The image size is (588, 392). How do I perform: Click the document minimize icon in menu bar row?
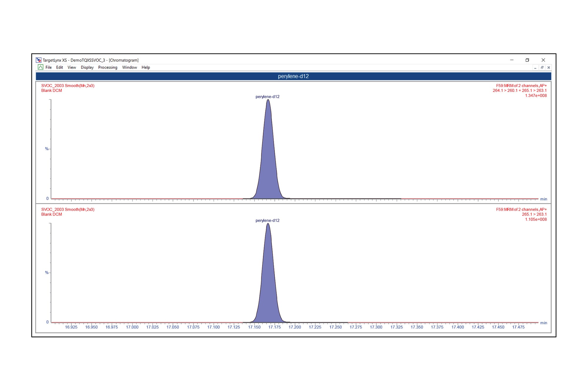pyautogui.click(x=536, y=67)
